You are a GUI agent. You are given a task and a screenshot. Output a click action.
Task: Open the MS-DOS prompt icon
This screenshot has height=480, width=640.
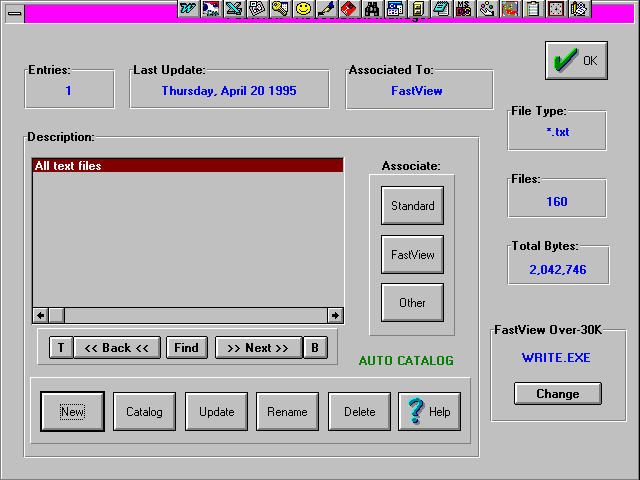tap(464, 8)
